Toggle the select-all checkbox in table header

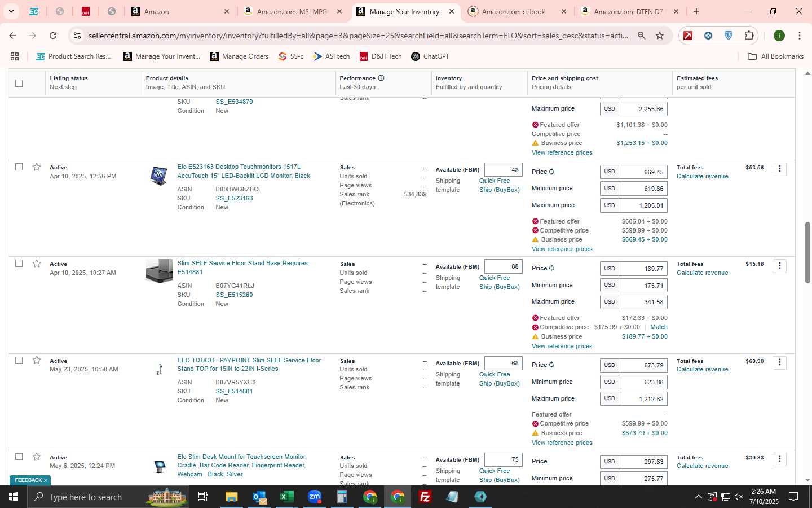pos(19,83)
